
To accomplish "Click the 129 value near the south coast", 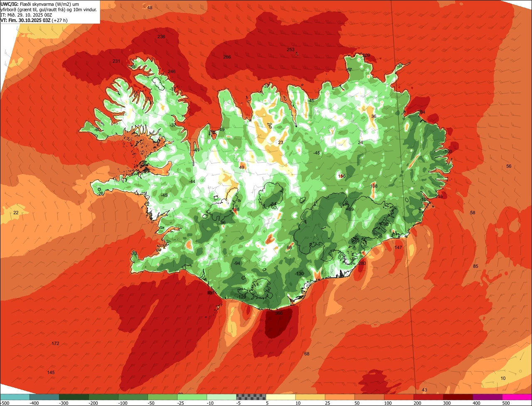I will [x=242, y=297].
